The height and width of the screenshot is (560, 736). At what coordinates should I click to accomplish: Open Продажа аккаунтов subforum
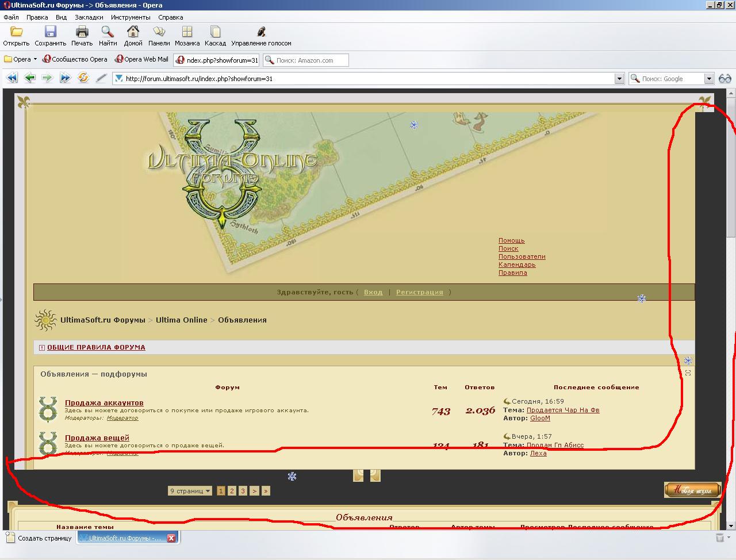pyautogui.click(x=104, y=402)
